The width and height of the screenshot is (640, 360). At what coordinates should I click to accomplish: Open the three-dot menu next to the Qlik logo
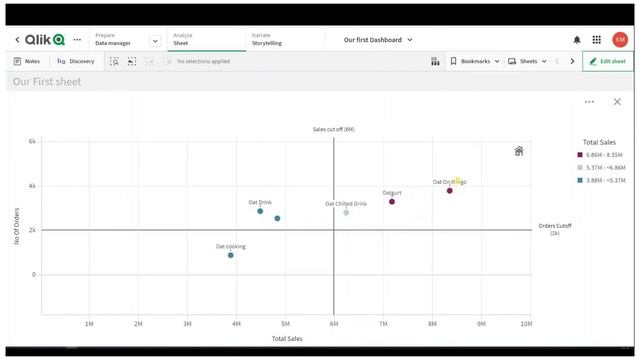click(77, 40)
